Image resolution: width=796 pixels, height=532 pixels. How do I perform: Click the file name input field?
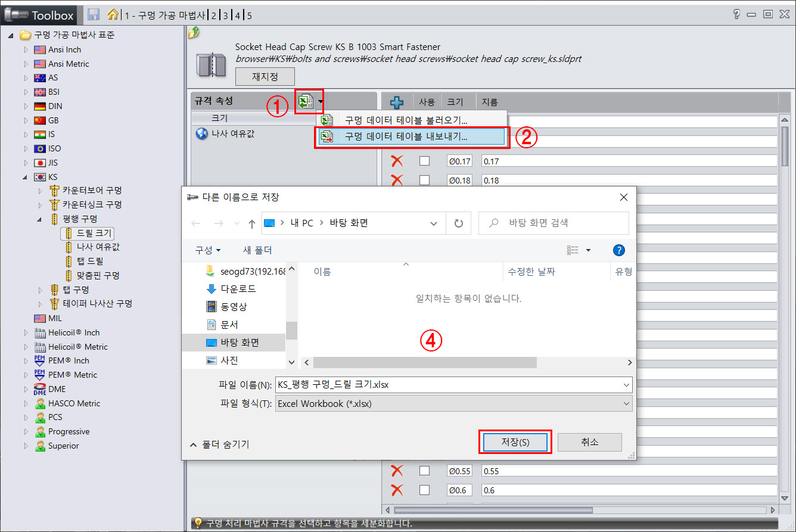[447, 385]
